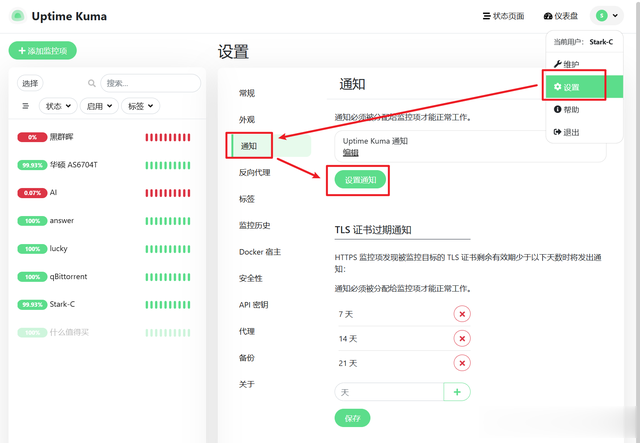Select the lucky monitor
The image size is (640, 443).
pos(104,249)
